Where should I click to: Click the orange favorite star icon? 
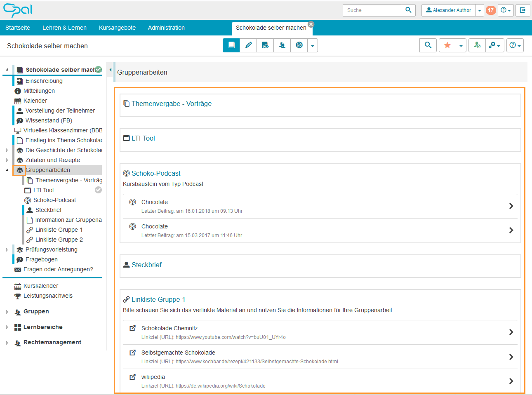click(447, 45)
